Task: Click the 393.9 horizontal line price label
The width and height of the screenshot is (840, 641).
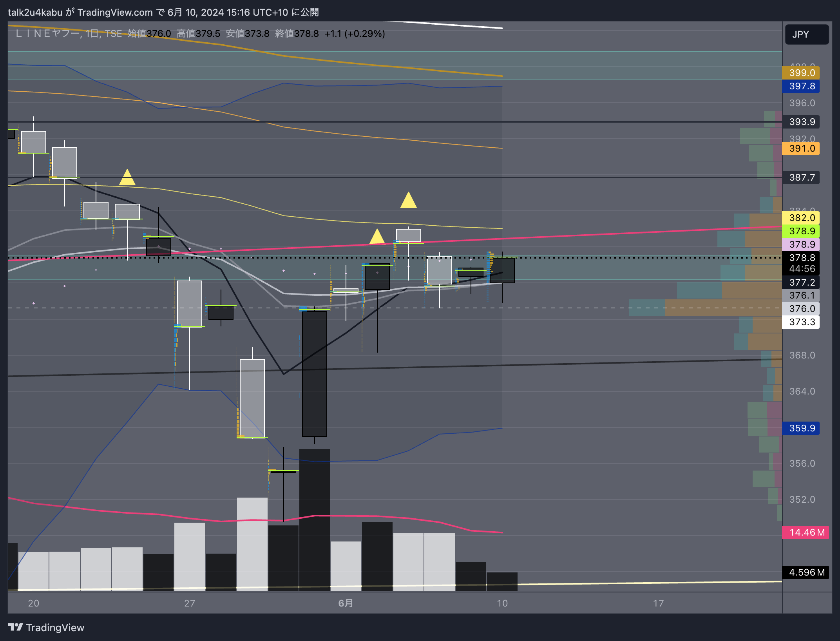Action: tap(801, 122)
